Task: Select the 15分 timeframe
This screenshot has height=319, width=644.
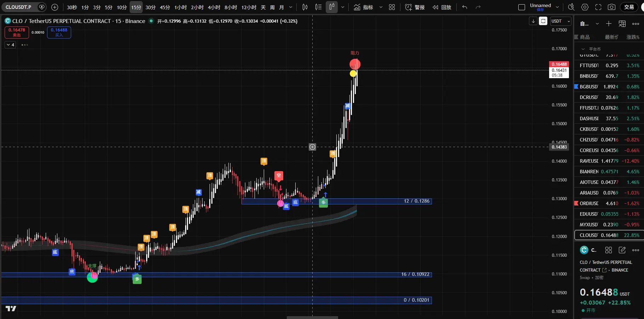Action: 136,7
